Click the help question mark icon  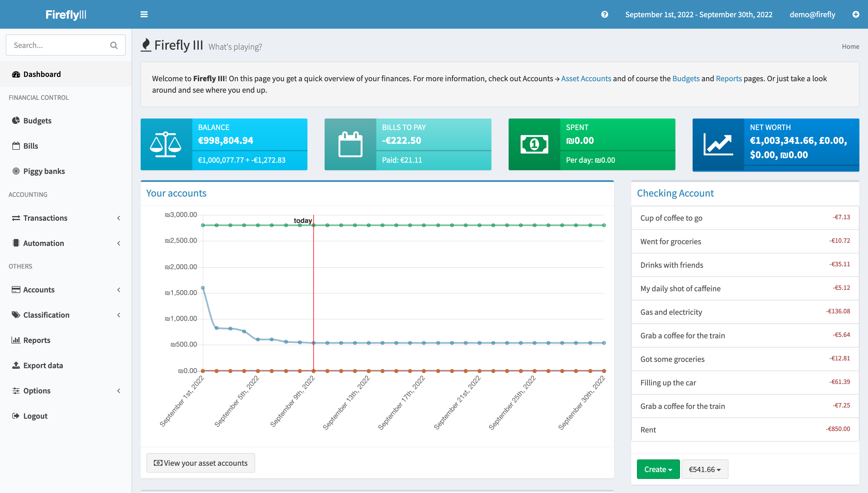point(604,14)
